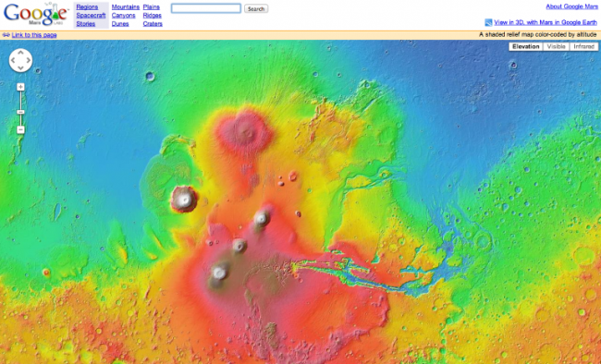Click the Google Earth icon beside 3D link

tap(488, 22)
